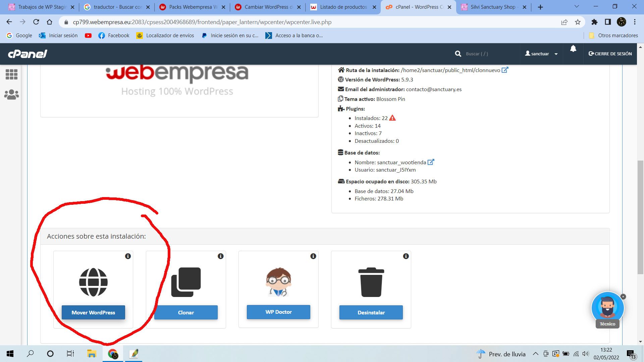Switch to Listado de productos tab
The height and width of the screenshot is (362, 644).
[x=343, y=7]
